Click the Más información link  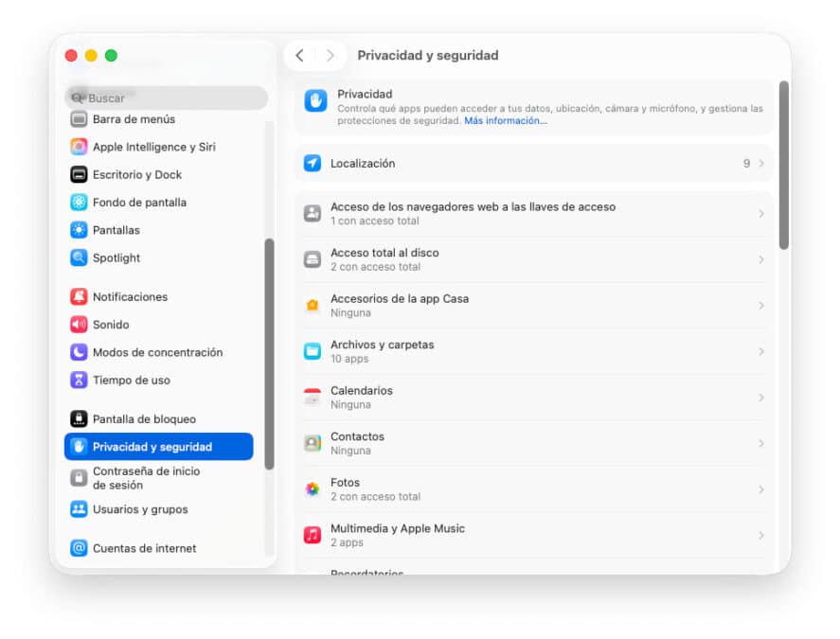coord(505,120)
